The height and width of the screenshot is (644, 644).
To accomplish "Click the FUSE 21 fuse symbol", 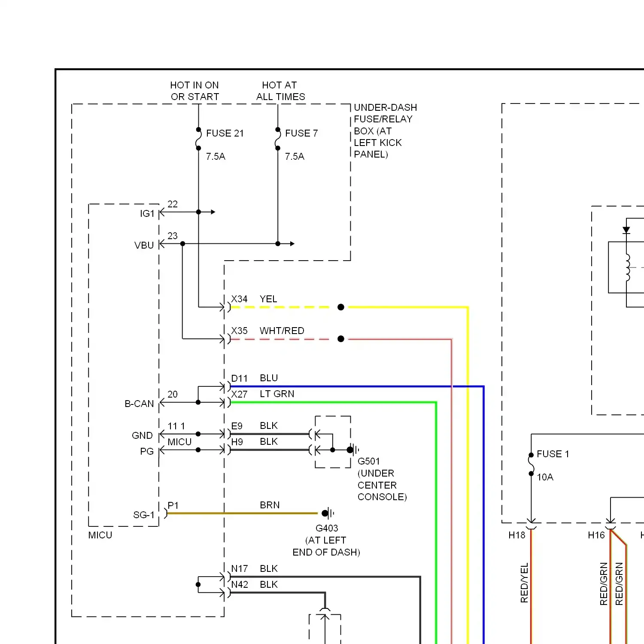I will [198, 139].
